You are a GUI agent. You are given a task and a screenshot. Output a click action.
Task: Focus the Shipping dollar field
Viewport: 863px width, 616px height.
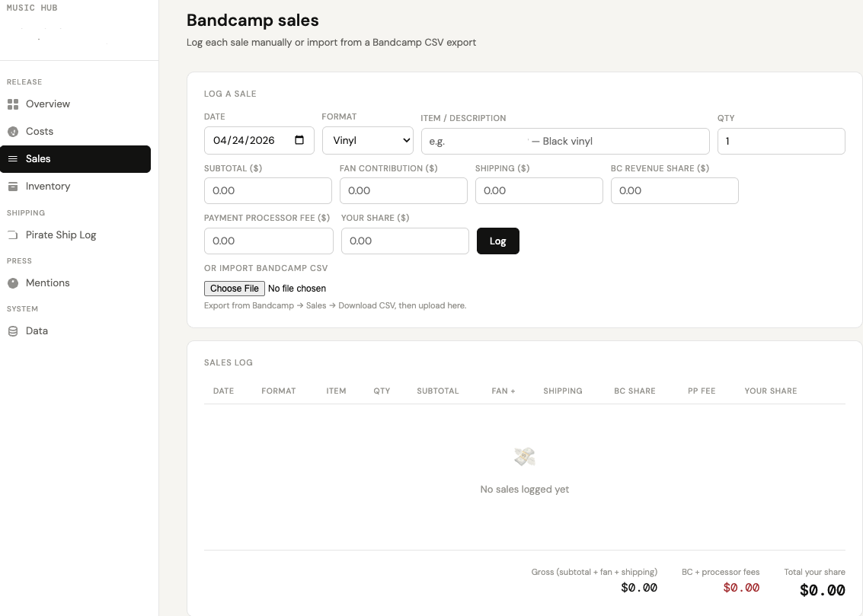pos(539,190)
